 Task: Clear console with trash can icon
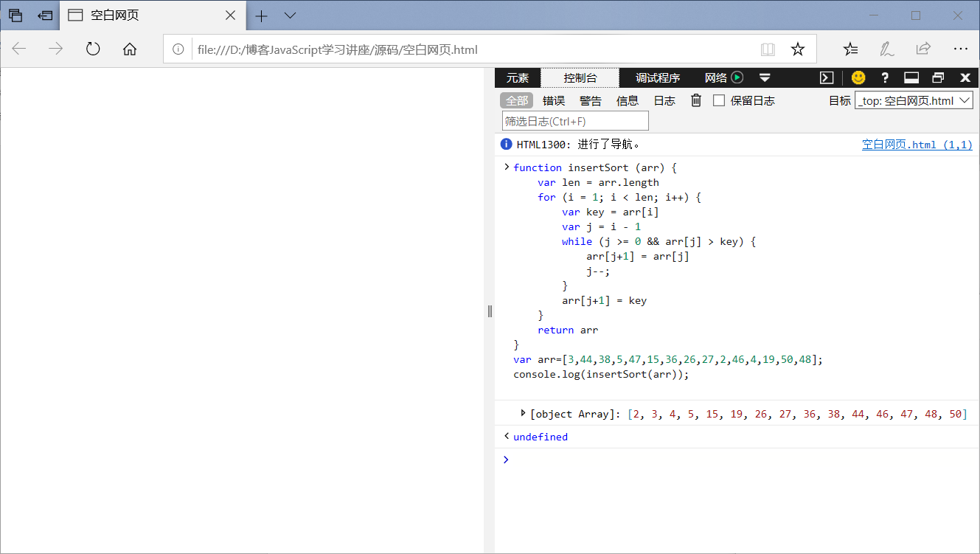(695, 100)
